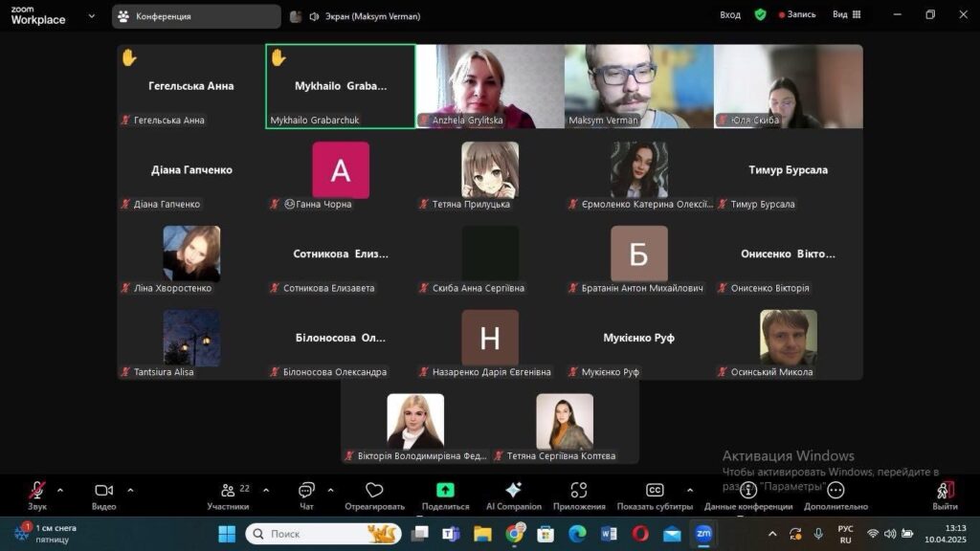Viewport: 980px width, 551px height.
Task: Open the Вид view layout button
Action: tap(846, 15)
